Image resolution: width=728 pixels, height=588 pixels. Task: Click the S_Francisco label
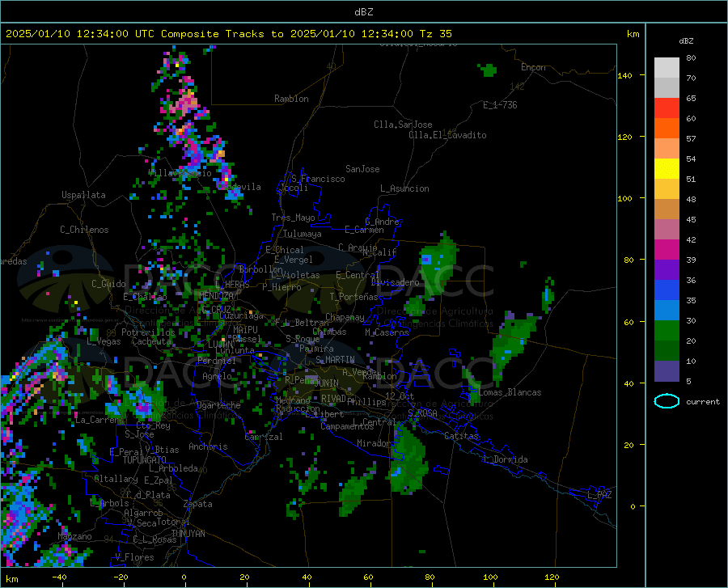click(x=318, y=179)
